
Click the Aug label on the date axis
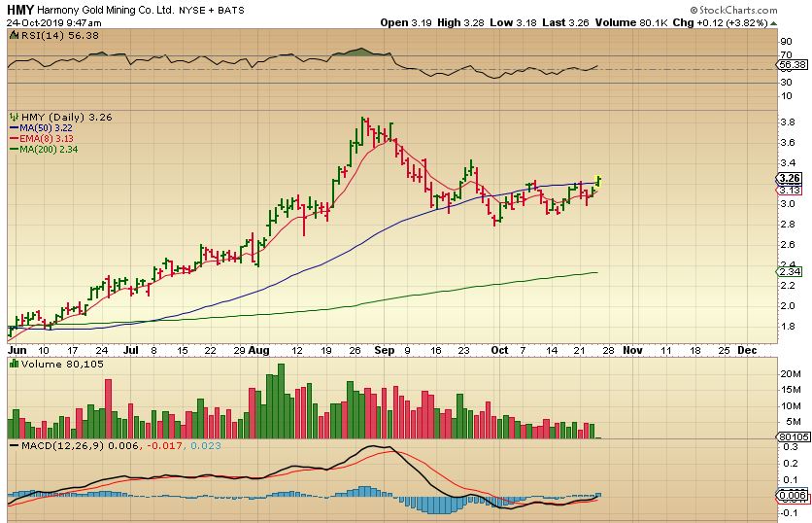click(x=258, y=350)
